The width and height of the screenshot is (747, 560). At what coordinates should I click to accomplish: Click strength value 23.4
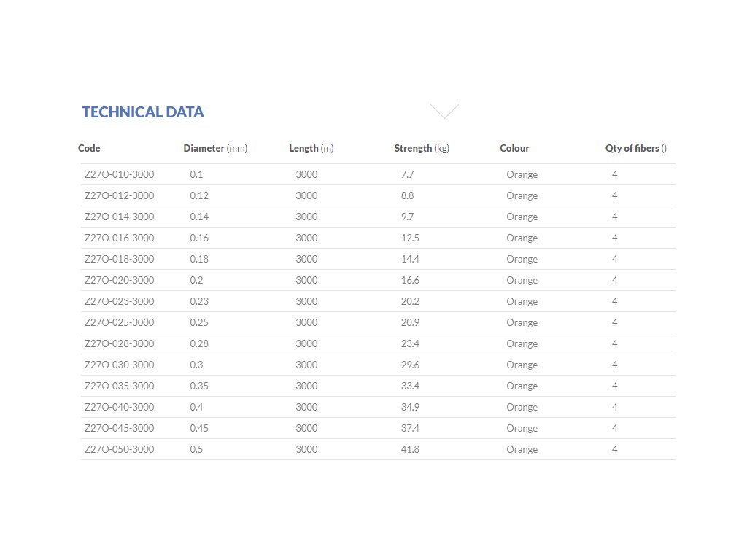coord(410,343)
